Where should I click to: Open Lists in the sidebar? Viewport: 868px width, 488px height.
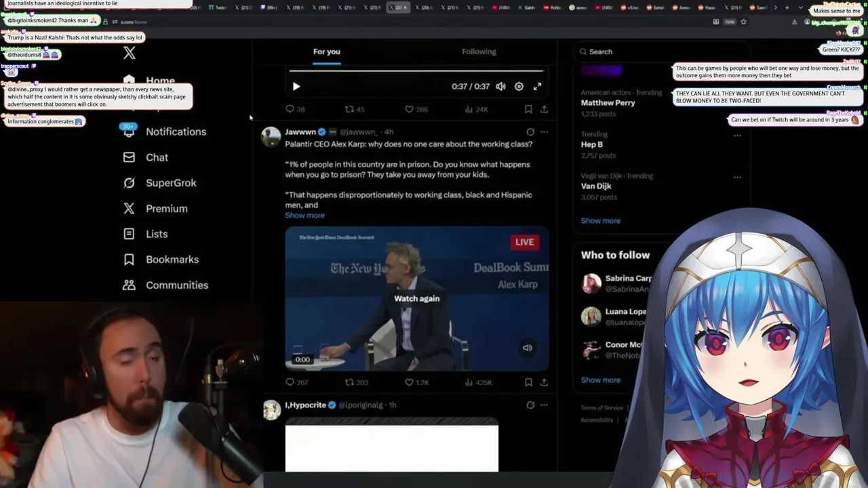145,234
